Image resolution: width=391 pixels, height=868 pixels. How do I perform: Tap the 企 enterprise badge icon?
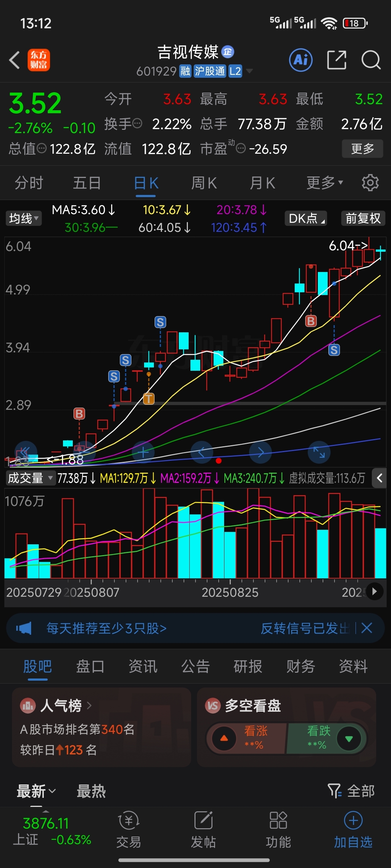pyautogui.click(x=228, y=52)
